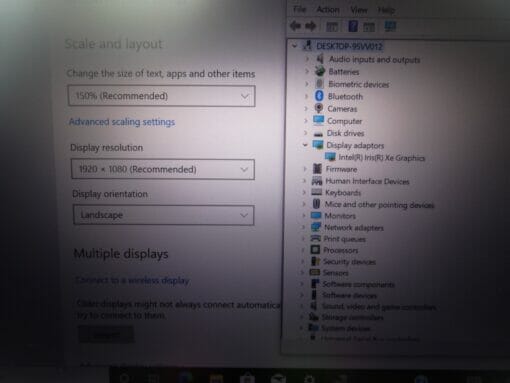
Task: Select the 'Monitors' tree label
Action: tap(340, 216)
